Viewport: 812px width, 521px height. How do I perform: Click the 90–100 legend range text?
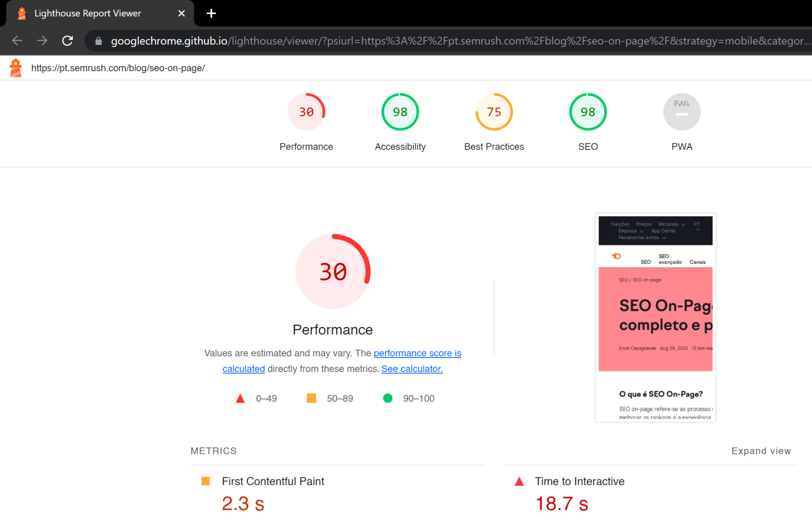418,398
